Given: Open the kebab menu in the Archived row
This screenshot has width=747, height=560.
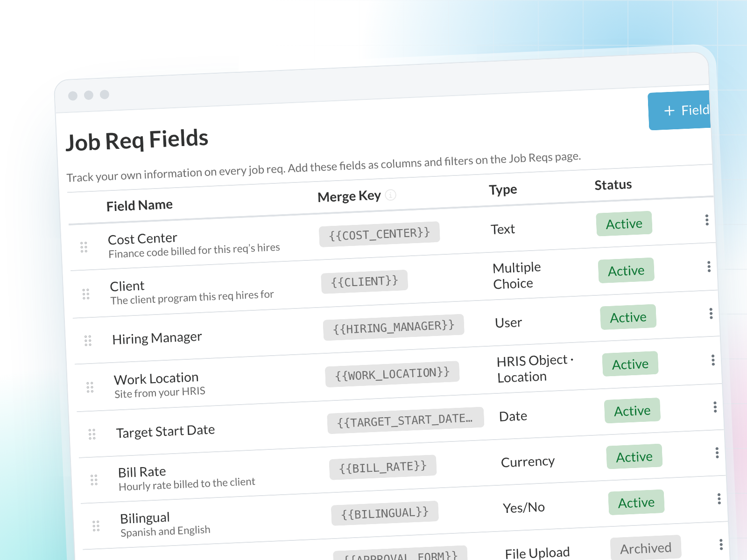Looking at the screenshot, I should coord(721,545).
